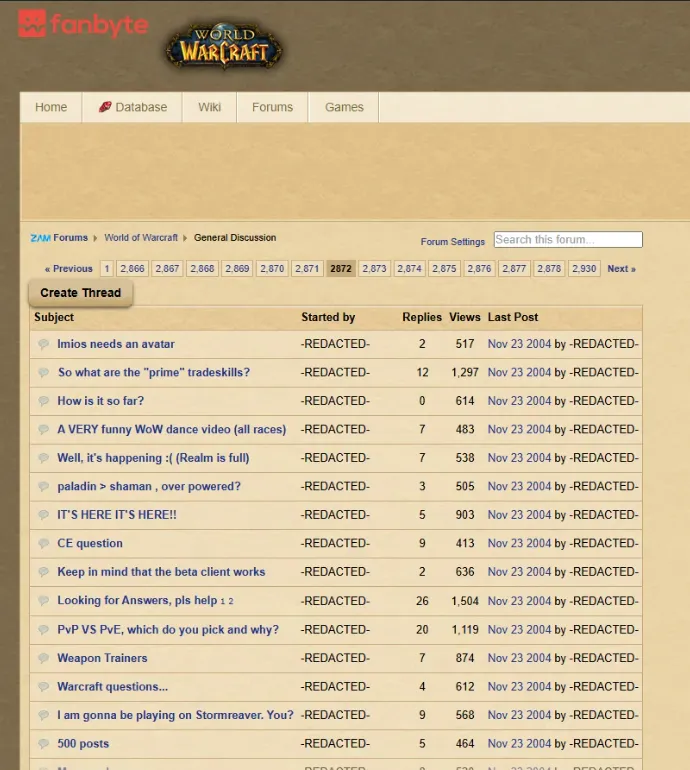690x770 pixels.
Task: Click the ZAM icon in breadcrumb
Action: (40, 238)
